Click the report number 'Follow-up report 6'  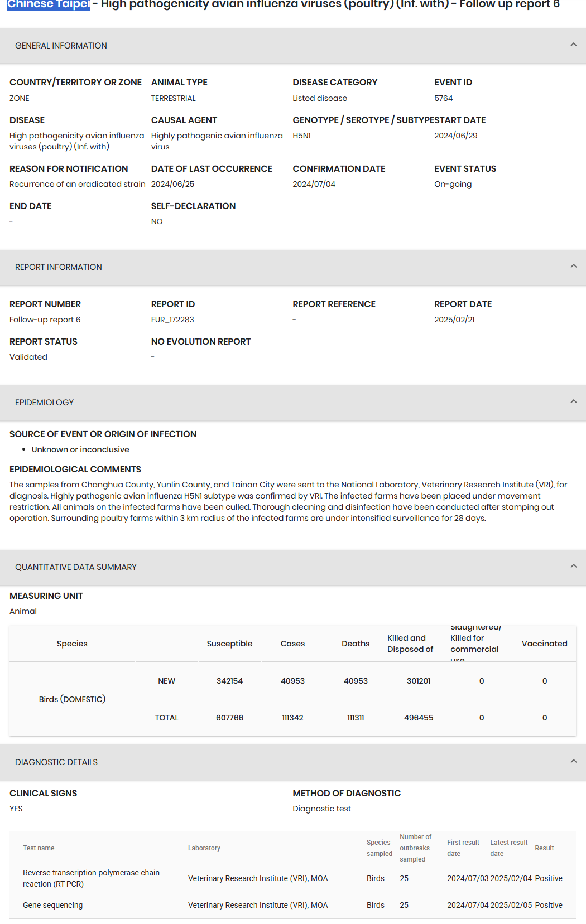coord(45,320)
